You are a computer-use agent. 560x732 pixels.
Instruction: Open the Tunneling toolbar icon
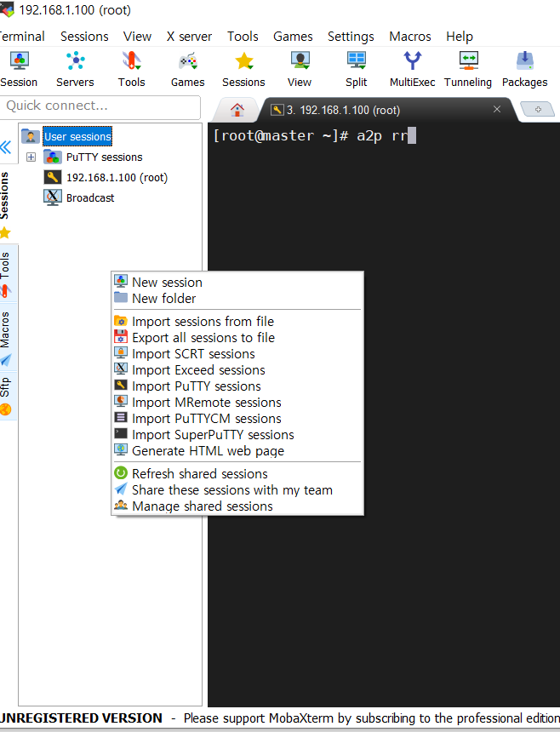(468, 70)
